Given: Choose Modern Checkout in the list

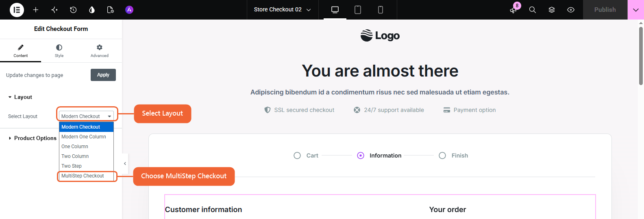Looking at the screenshot, I should [x=86, y=127].
